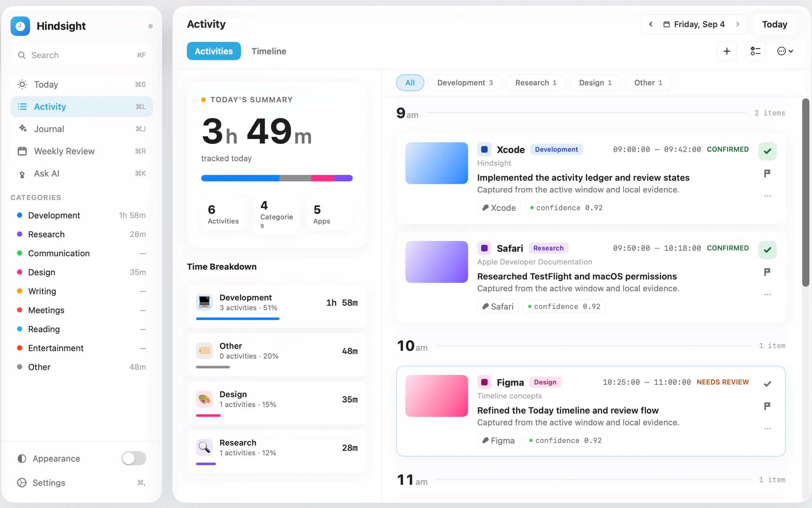The width and height of the screenshot is (812, 508).
Task: Open the list view options icon
Action: click(x=756, y=51)
